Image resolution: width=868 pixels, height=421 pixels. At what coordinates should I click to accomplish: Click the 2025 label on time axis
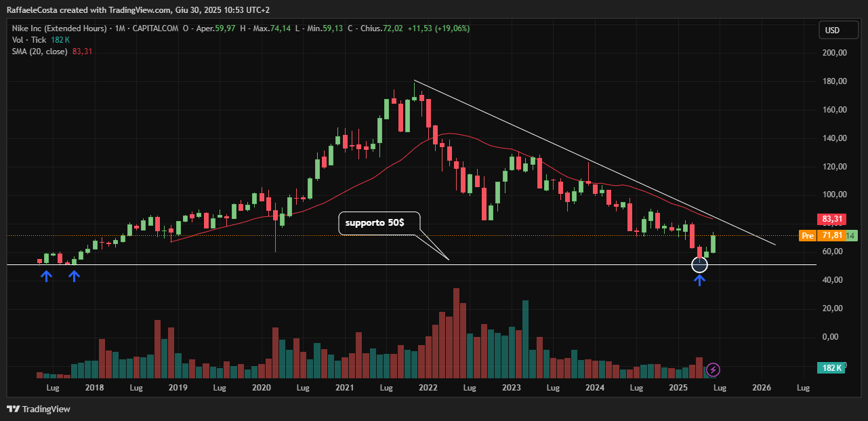tap(678, 388)
